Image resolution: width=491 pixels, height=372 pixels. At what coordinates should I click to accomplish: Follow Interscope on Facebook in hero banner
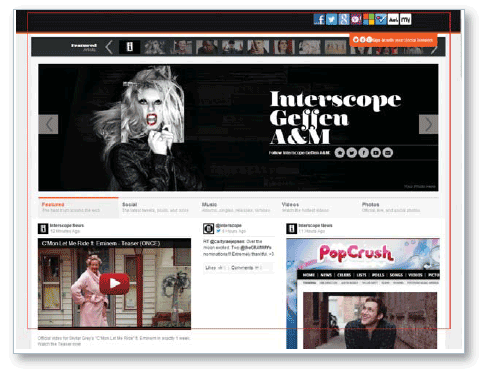pyautogui.click(x=363, y=153)
